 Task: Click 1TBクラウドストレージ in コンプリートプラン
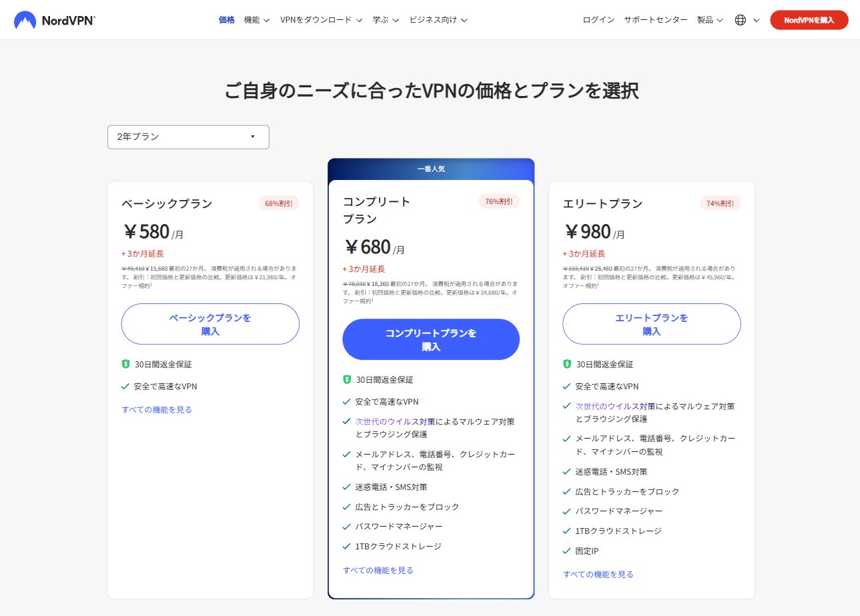pyautogui.click(x=398, y=547)
